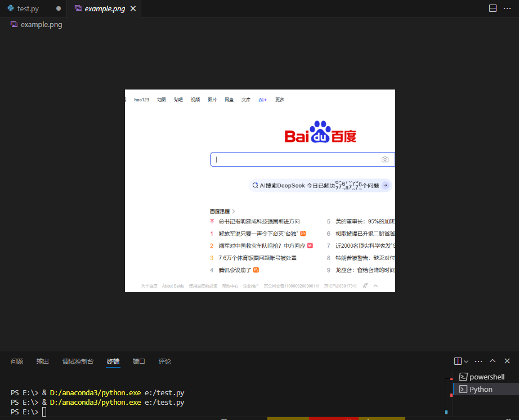Image resolution: width=519 pixels, height=420 pixels.
Task: Click the arrow icon on the DeepSeek pill
Action: coord(385,185)
